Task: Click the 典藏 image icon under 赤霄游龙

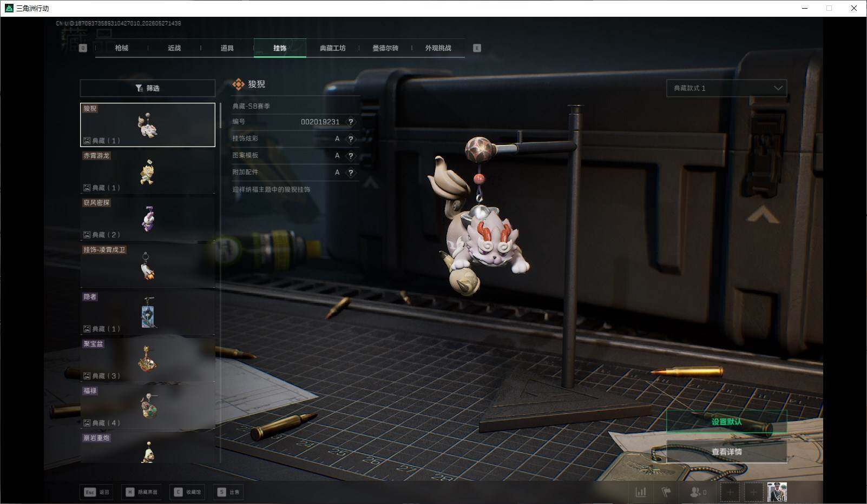Action: coord(87,188)
